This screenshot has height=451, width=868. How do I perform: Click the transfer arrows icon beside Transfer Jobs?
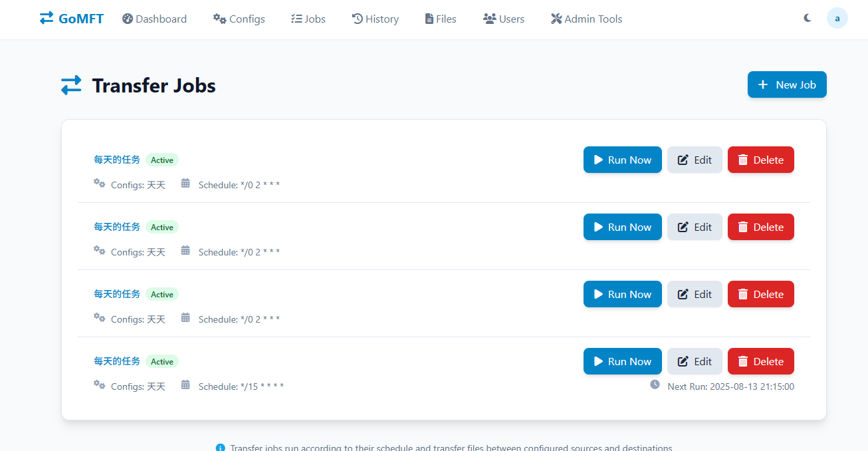tap(71, 85)
